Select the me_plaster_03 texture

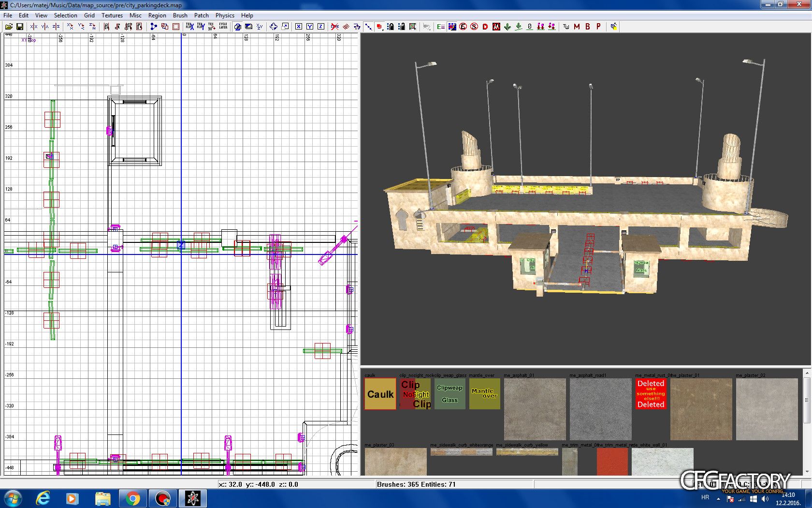click(x=396, y=462)
